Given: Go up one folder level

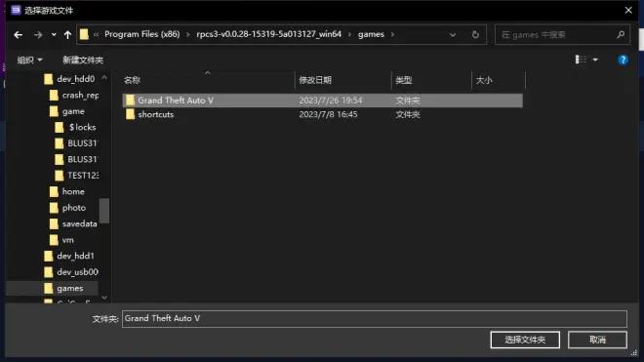Looking at the screenshot, I should click(67, 35).
